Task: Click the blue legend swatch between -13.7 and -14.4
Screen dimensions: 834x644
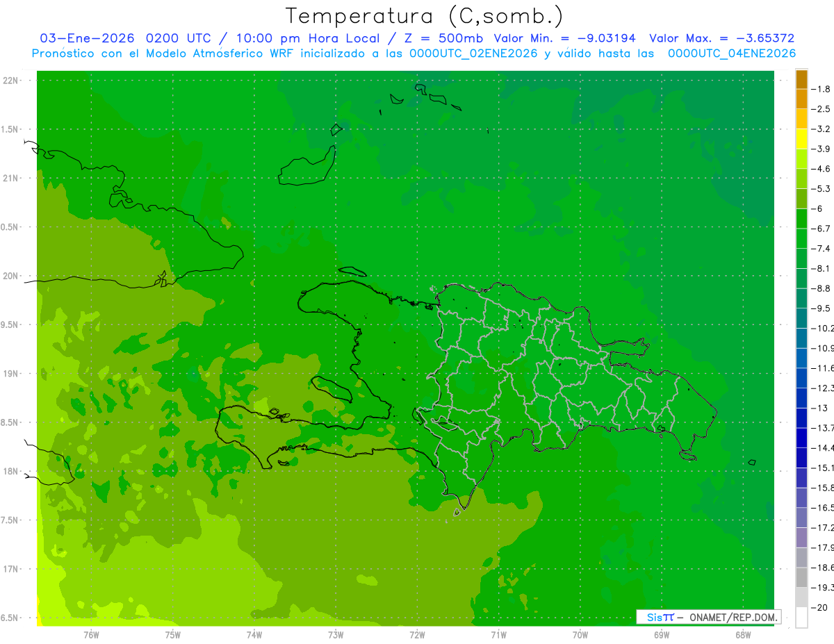Action: 801,438
